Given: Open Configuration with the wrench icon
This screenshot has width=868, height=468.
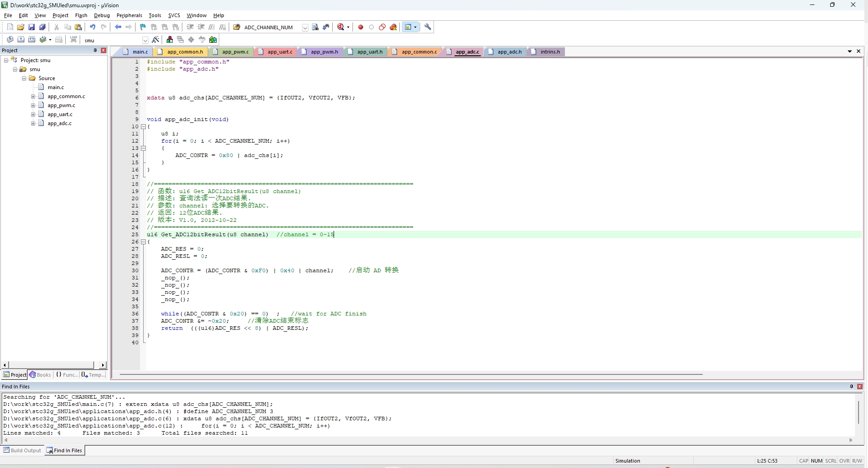Looking at the screenshot, I should (428, 27).
